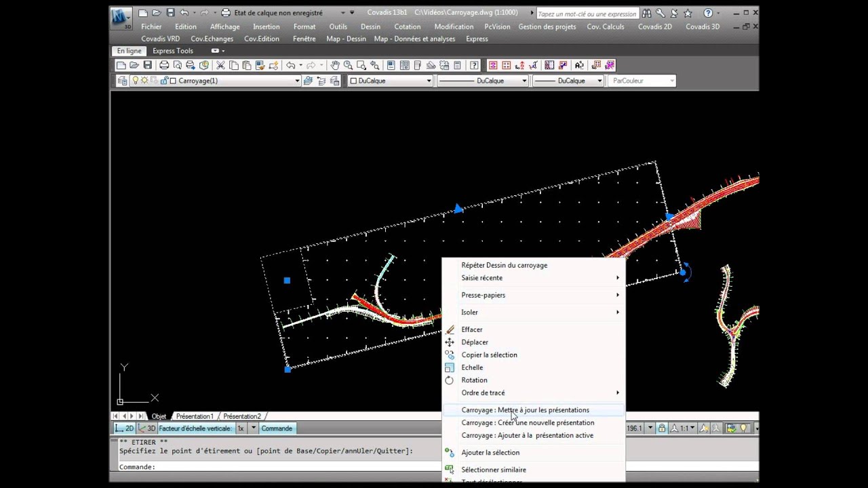The height and width of the screenshot is (488, 868).
Task: Open the plot preview icon
Action: [x=177, y=65]
